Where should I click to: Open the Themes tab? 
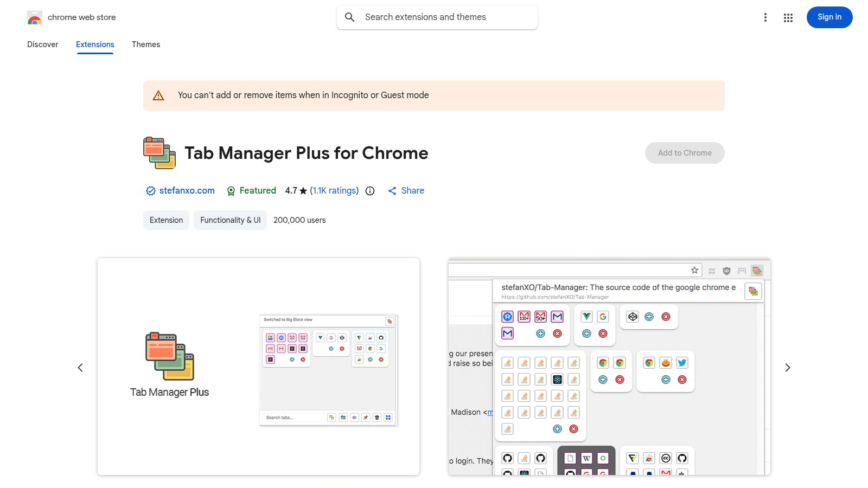tap(146, 44)
